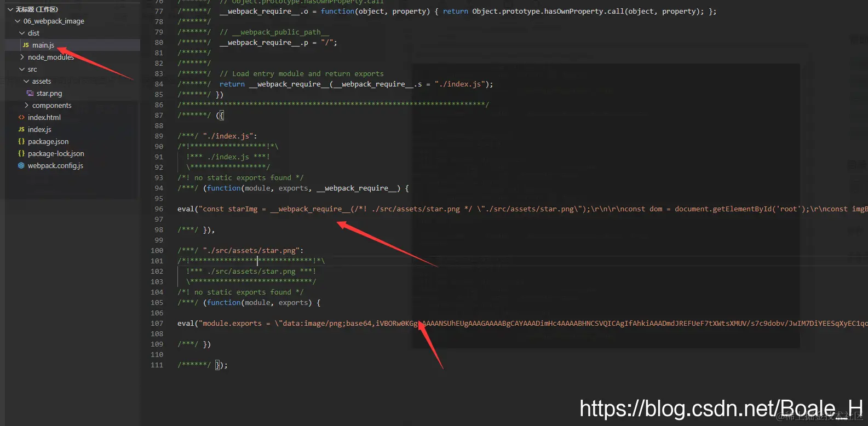Click line number 96 in gutter
Screen dimensions: 868x426
[159, 209]
